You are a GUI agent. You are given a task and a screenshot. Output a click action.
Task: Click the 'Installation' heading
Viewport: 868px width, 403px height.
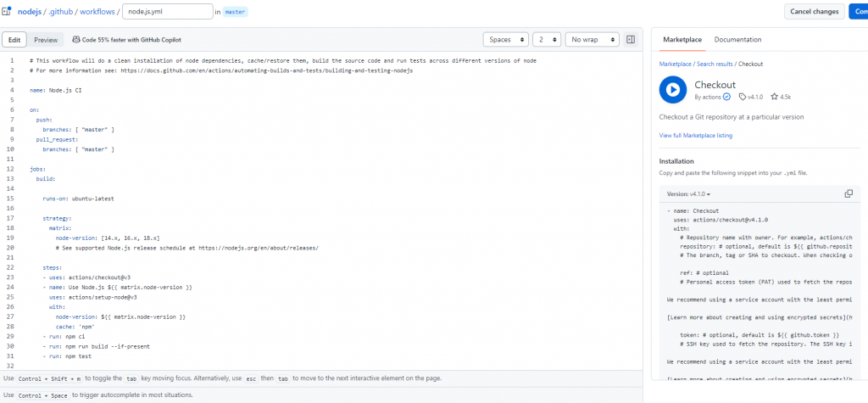(676, 161)
